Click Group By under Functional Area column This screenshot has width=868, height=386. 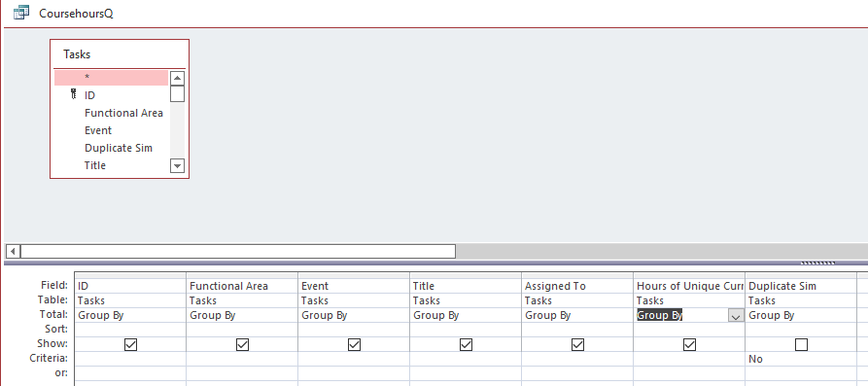point(213,315)
